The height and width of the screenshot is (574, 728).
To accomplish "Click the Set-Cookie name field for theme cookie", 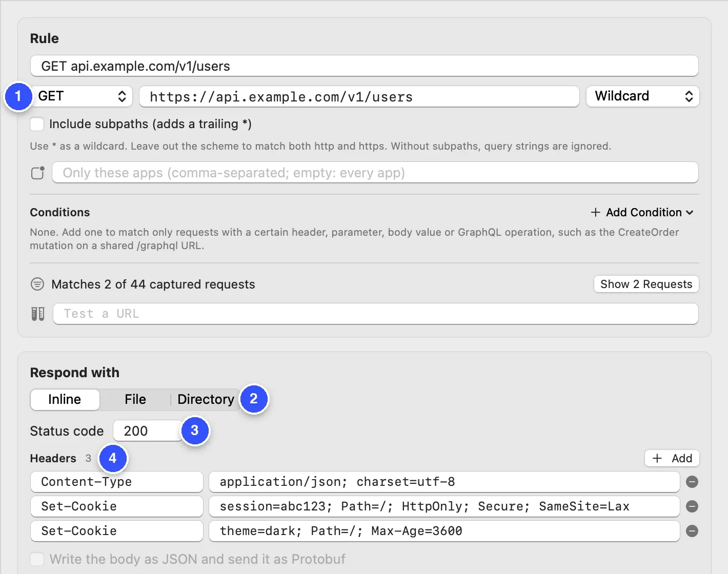I will coord(117,531).
